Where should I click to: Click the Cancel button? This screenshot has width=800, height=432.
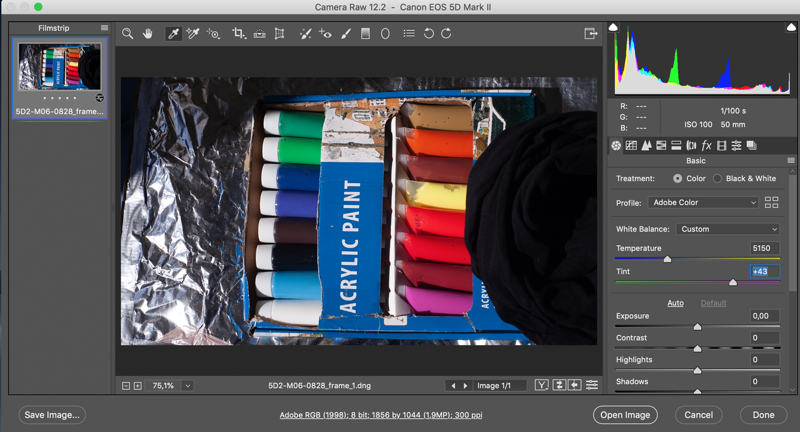[x=698, y=415]
